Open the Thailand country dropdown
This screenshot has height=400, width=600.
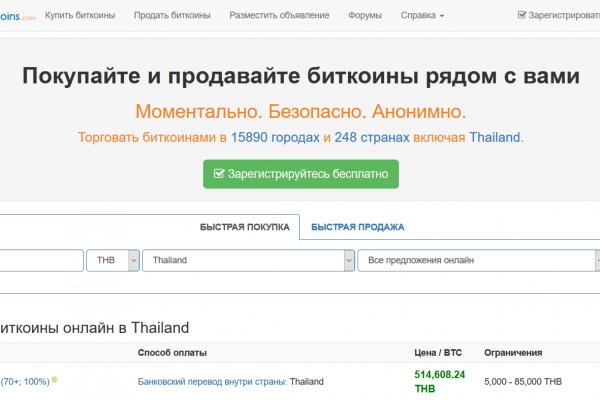249,260
